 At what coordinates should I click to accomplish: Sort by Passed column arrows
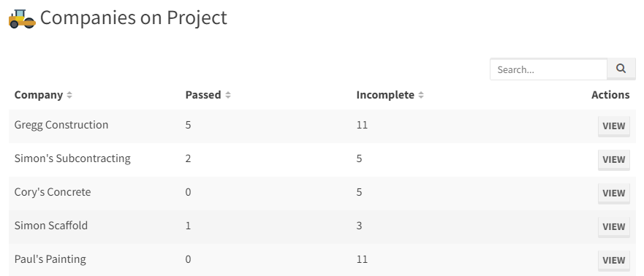228,95
